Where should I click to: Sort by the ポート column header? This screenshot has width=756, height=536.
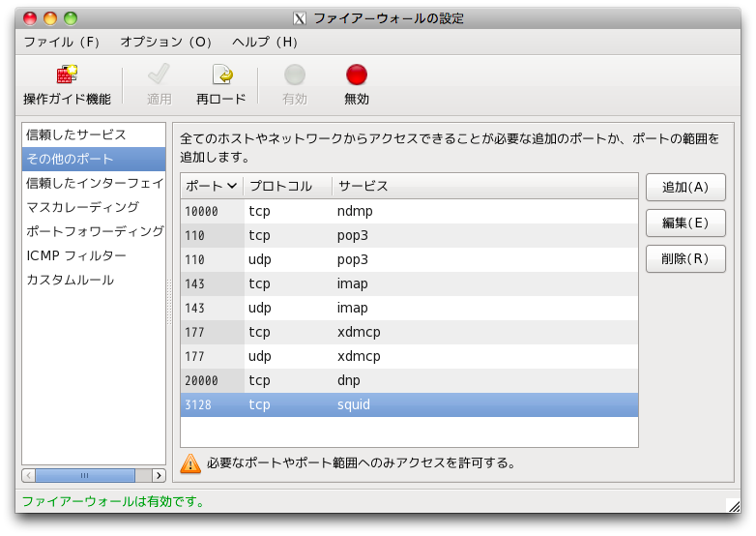[211, 186]
